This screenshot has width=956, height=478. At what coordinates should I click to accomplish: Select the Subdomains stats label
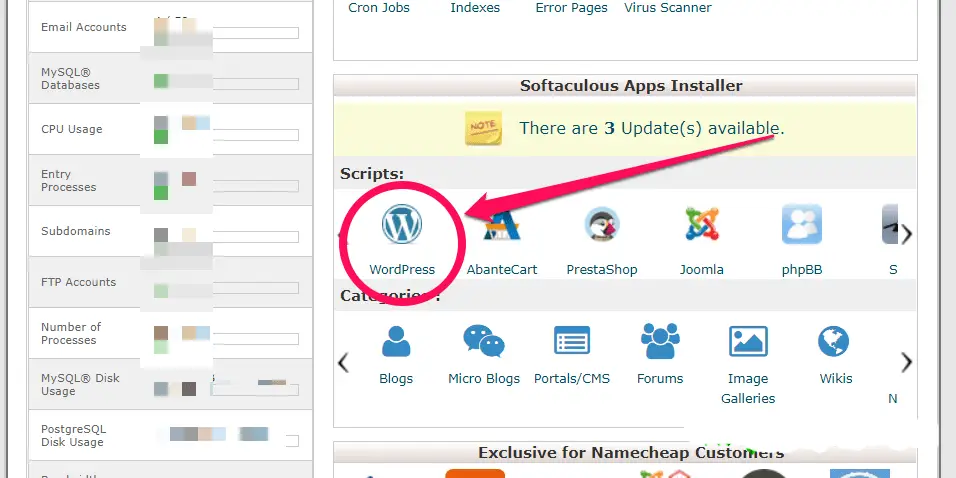pos(76,231)
